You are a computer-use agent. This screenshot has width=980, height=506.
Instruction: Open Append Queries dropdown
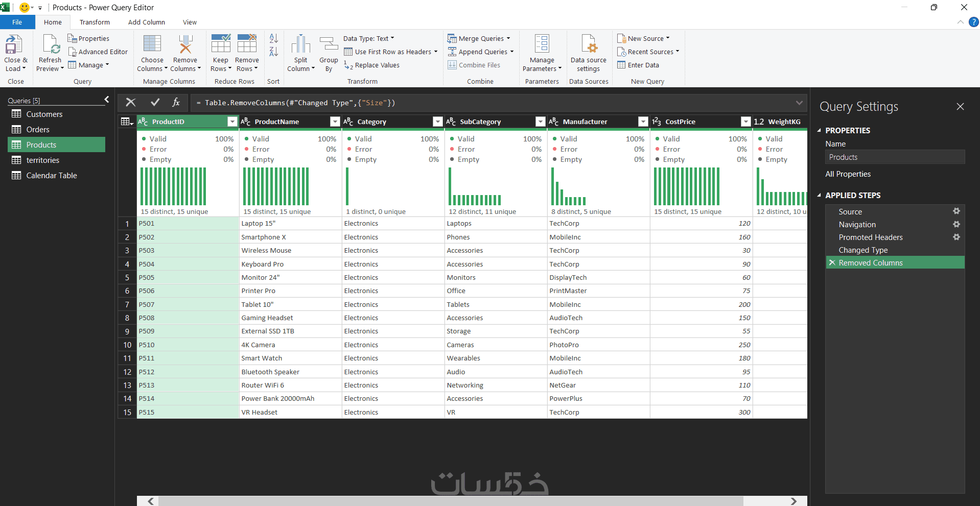click(481, 52)
